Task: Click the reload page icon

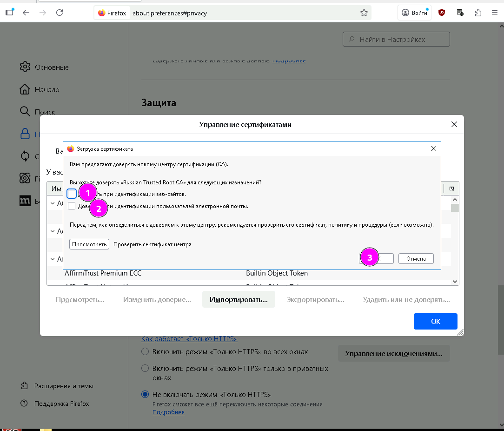Action: coord(60,13)
